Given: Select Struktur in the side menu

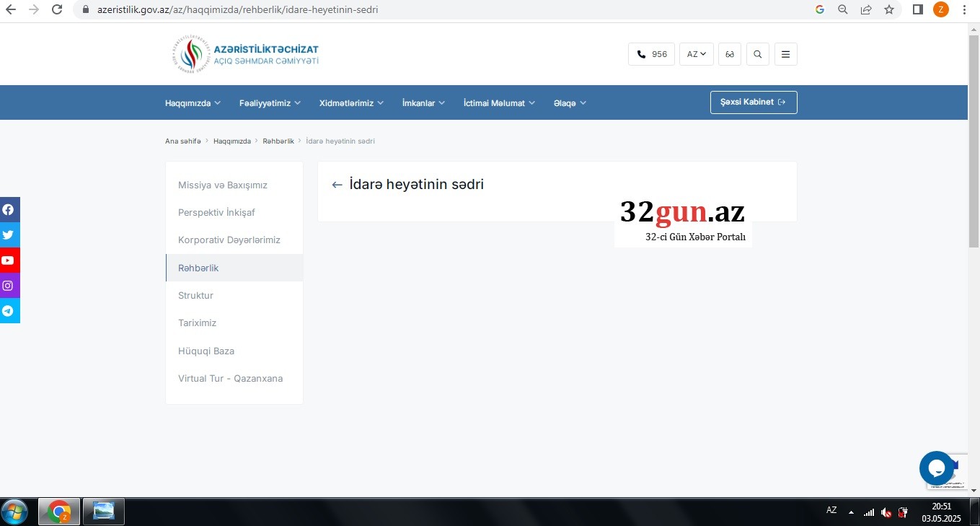Looking at the screenshot, I should point(195,296).
